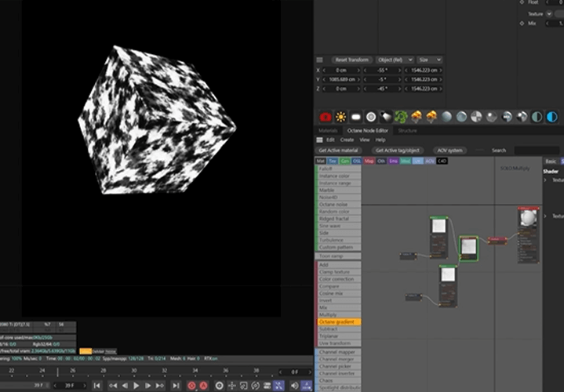Click the spotlight icon in the Octane toolbar
The height and width of the screenshot is (392, 564).
coord(386,117)
